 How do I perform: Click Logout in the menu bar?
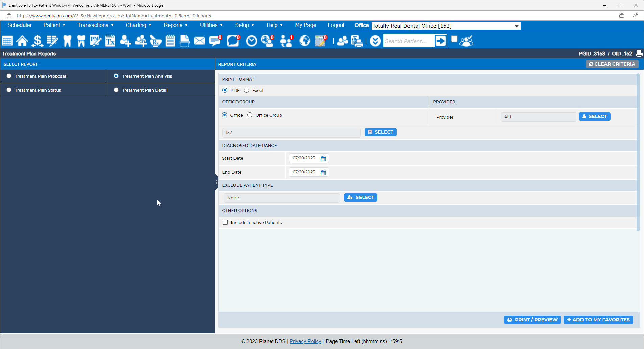(336, 25)
